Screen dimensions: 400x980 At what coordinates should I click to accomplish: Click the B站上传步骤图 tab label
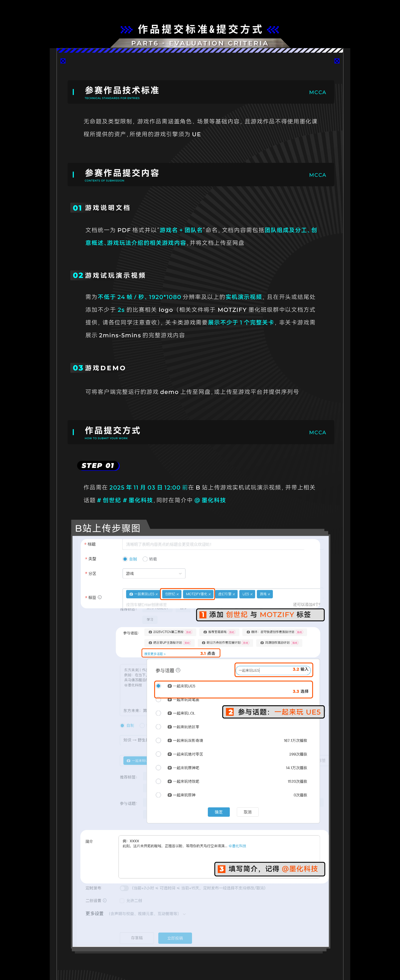108,528
